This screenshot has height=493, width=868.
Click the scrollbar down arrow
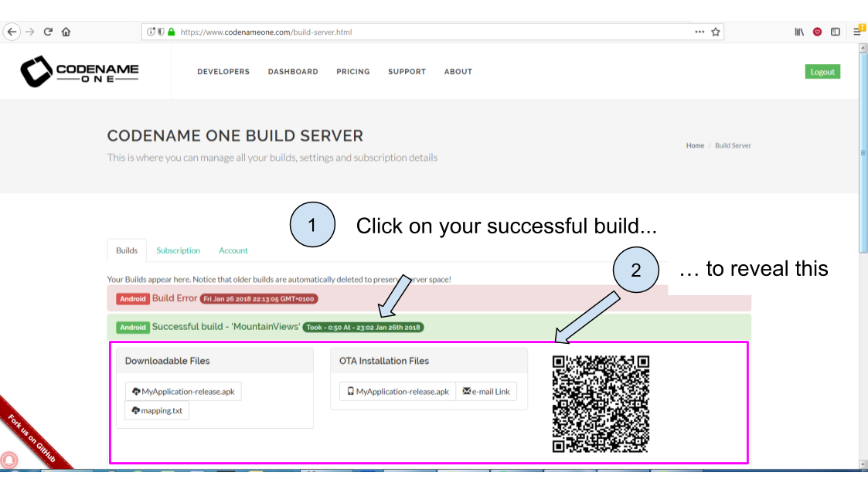[863, 464]
